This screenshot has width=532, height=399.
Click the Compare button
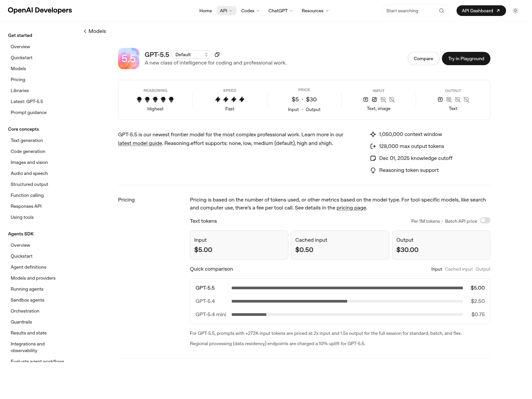(423, 59)
